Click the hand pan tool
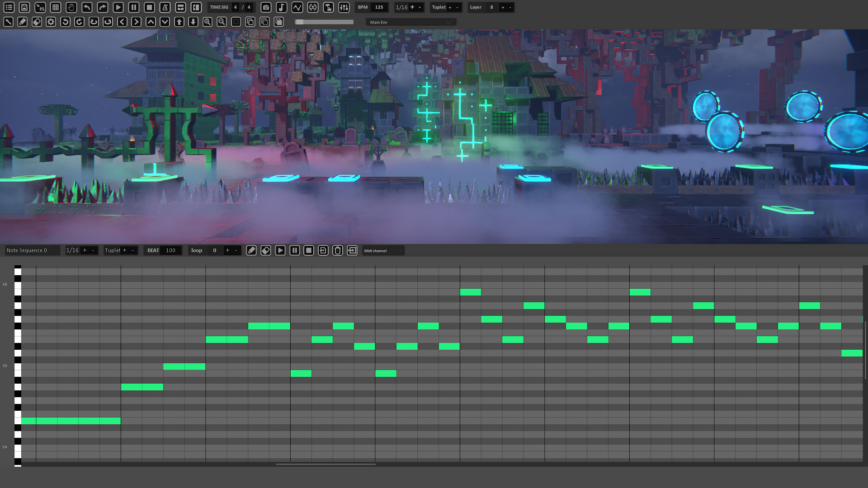The width and height of the screenshot is (868, 488). click(x=71, y=7)
